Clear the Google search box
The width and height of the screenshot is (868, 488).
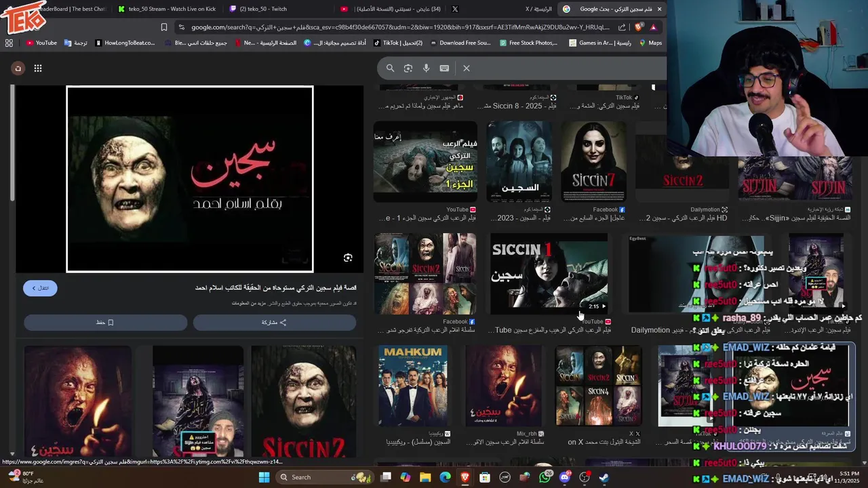point(467,68)
